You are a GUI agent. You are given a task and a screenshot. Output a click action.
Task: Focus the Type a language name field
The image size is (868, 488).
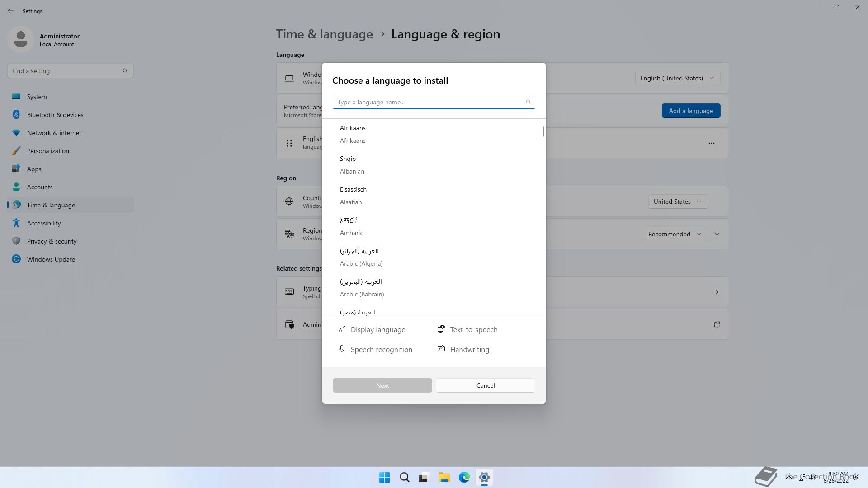coord(429,102)
